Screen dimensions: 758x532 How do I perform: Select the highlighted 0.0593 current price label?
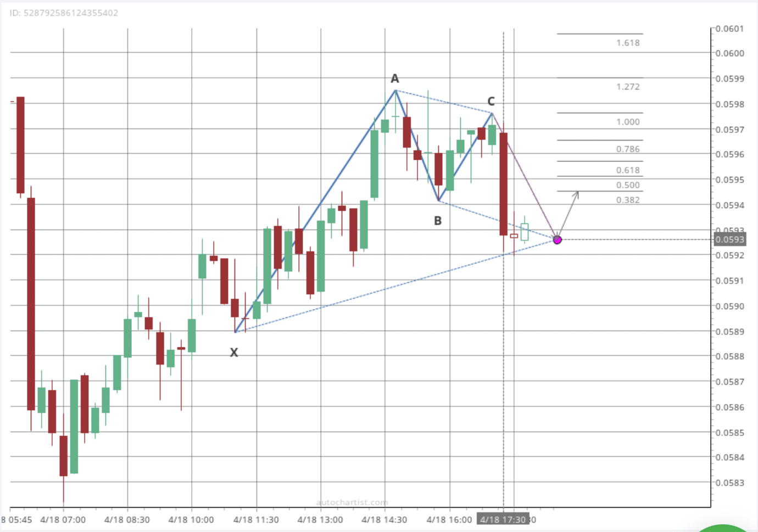click(x=729, y=239)
